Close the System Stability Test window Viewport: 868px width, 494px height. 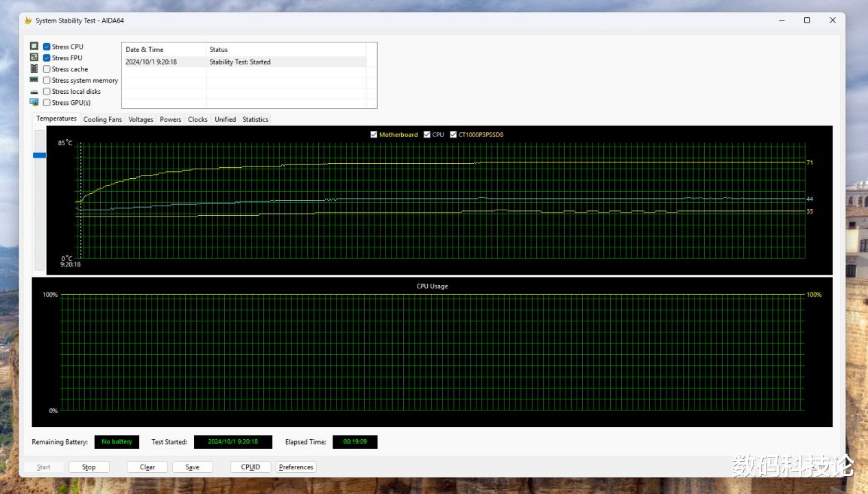(x=832, y=21)
